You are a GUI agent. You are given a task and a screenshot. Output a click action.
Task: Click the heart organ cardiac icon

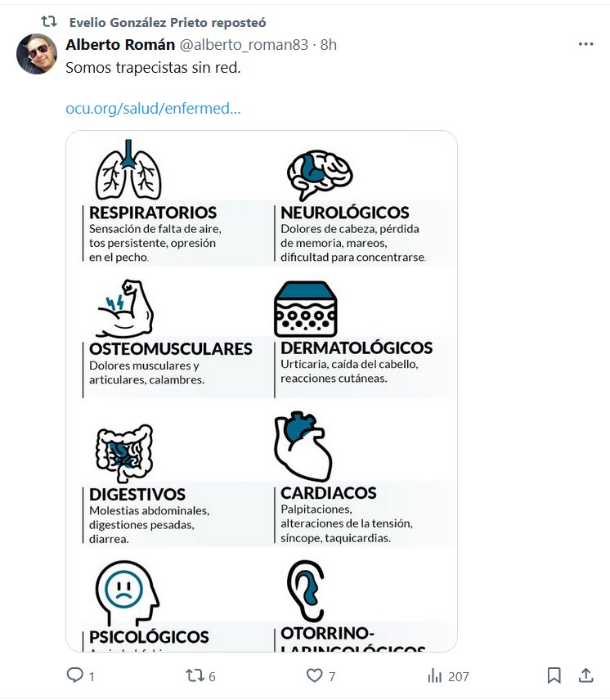(302, 447)
